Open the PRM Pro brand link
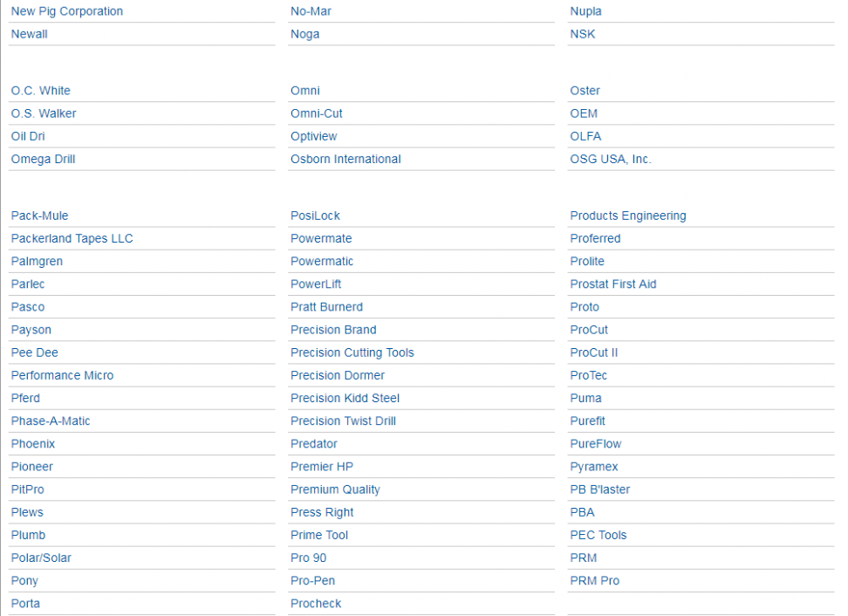Screen dimensions: 848x616 595,580
